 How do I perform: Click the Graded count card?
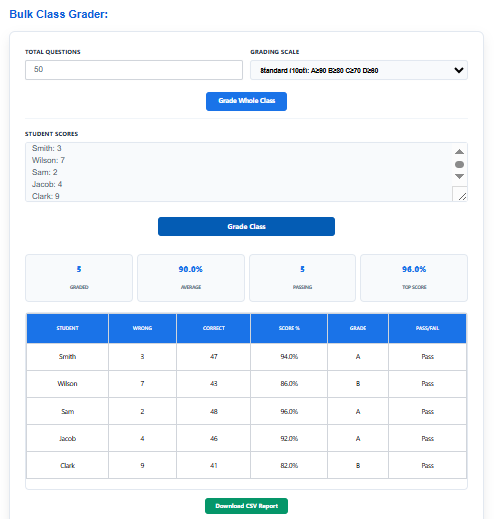79,278
